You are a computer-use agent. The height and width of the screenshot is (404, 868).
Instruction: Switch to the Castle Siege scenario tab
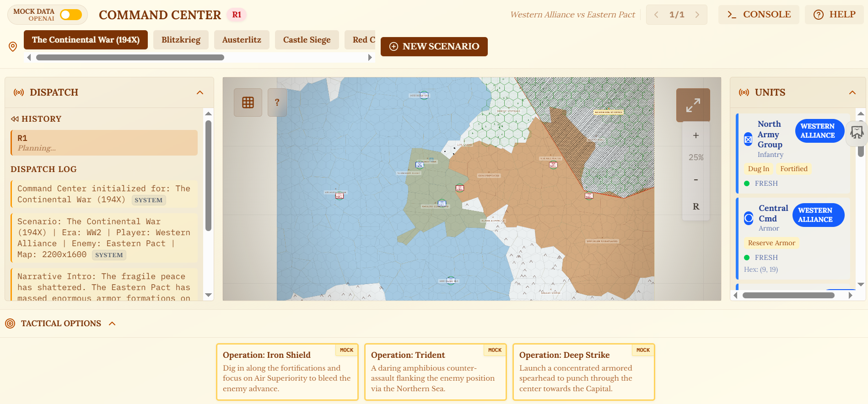coord(307,40)
